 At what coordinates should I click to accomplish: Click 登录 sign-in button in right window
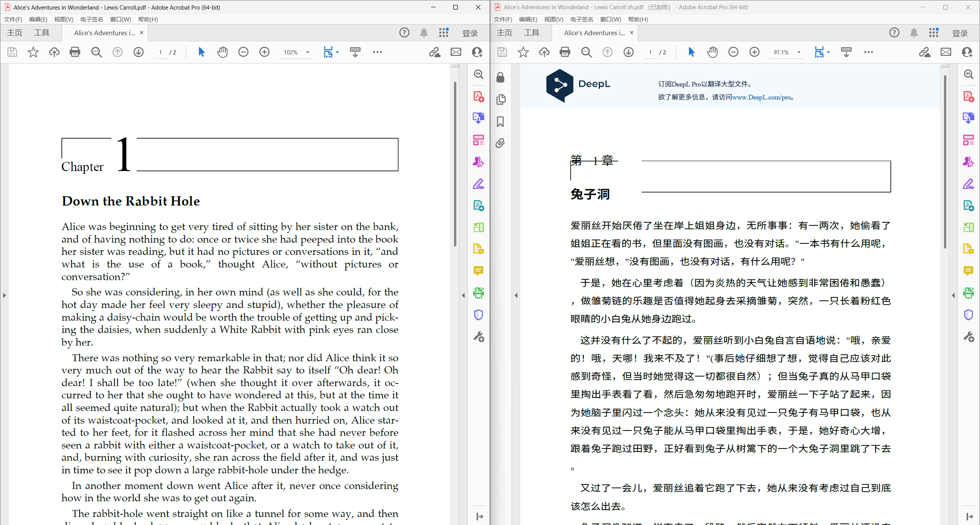(x=960, y=33)
